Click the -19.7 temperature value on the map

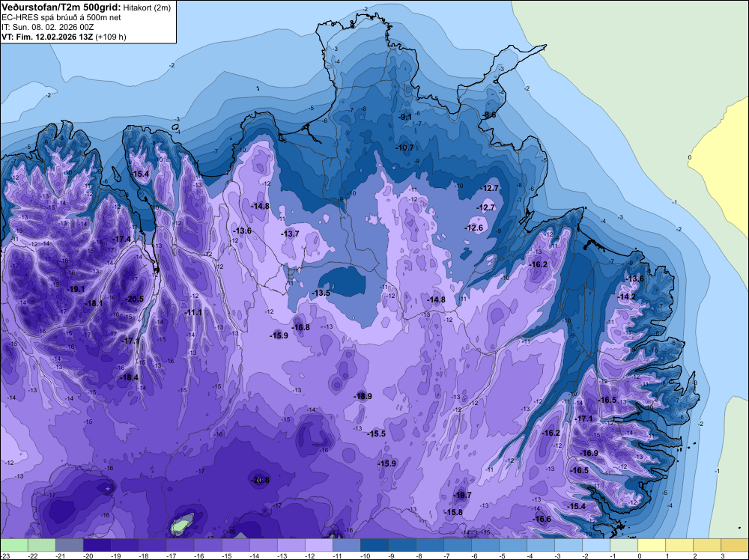(x=462, y=495)
